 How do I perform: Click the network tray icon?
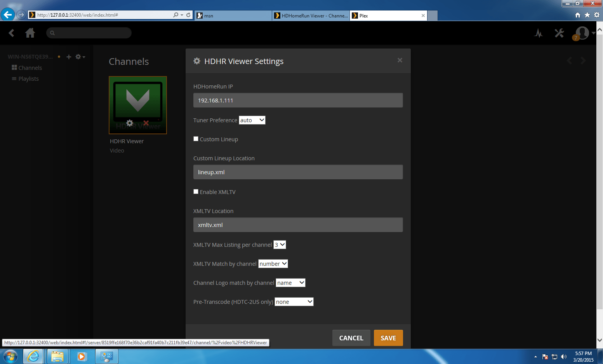click(554, 357)
